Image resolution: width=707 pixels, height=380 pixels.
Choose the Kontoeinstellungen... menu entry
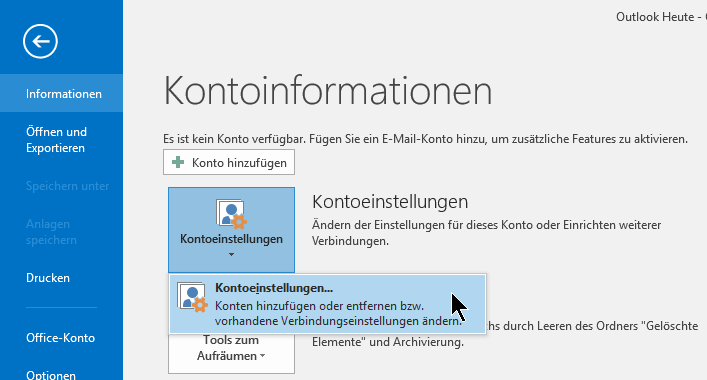pos(328,304)
